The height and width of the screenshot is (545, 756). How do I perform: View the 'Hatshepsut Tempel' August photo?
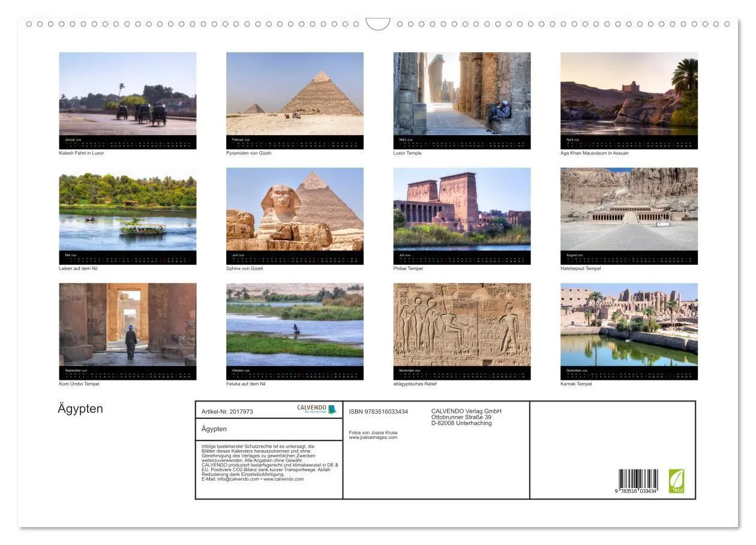click(x=629, y=213)
